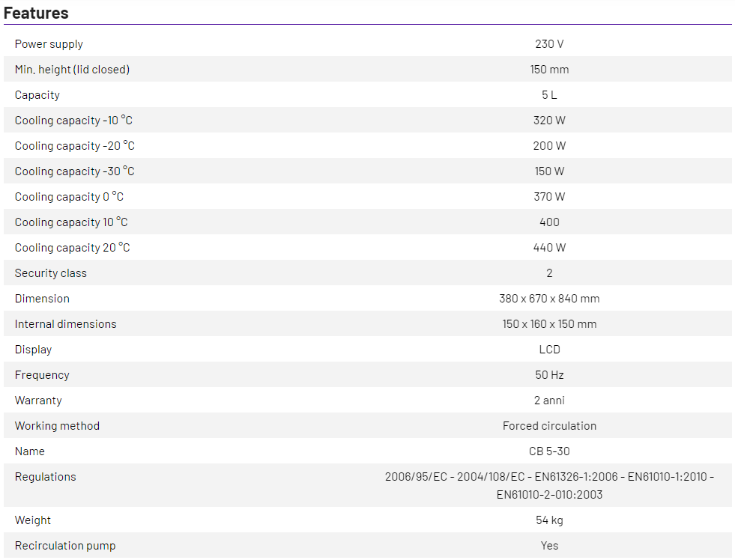
Task: Select the 440 W cooling value
Action: click(x=549, y=248)
